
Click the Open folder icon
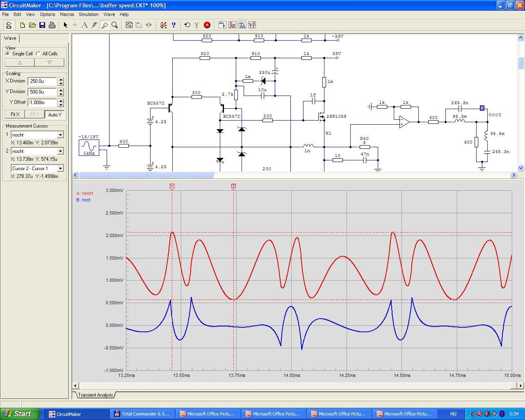(32, 25)
